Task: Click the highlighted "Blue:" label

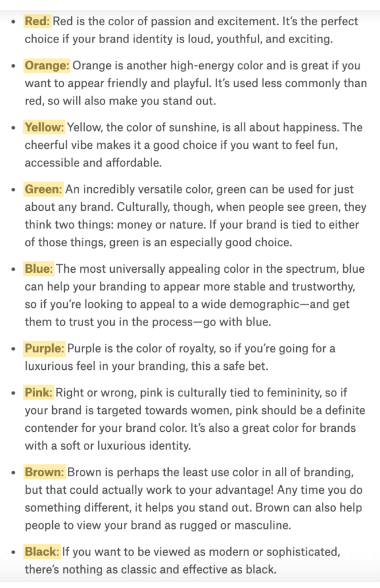Action: coord(39,268)
